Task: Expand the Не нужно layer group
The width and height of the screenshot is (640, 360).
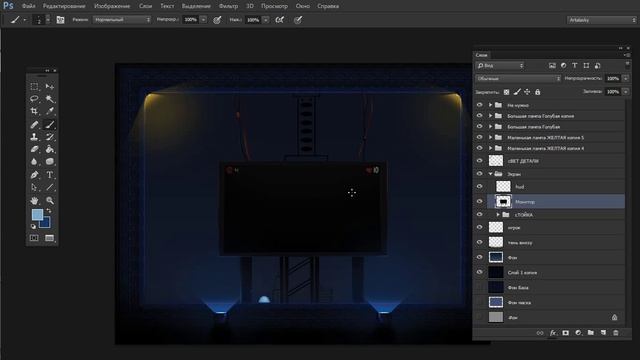Action: click(x=491, y=105)
